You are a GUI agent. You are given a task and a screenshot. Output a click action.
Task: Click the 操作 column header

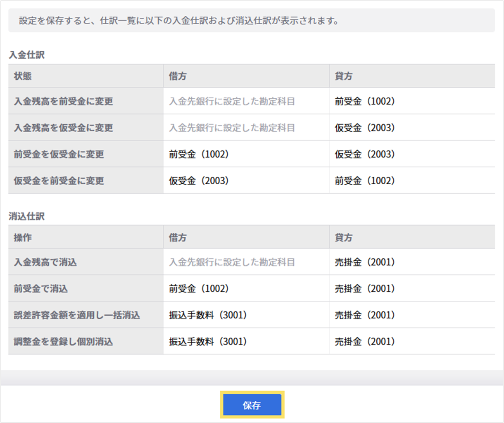pyautogui.click(x=23, y=238)
